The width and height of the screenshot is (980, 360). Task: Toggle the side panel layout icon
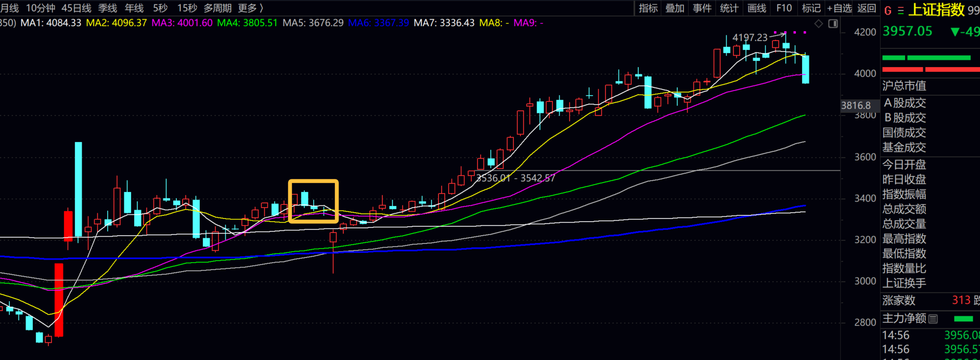[x=833, y=23]
